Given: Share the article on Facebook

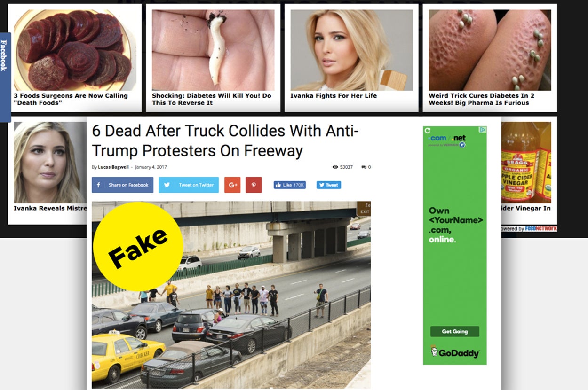Looking at the screenshot, I should coord(122,185).
